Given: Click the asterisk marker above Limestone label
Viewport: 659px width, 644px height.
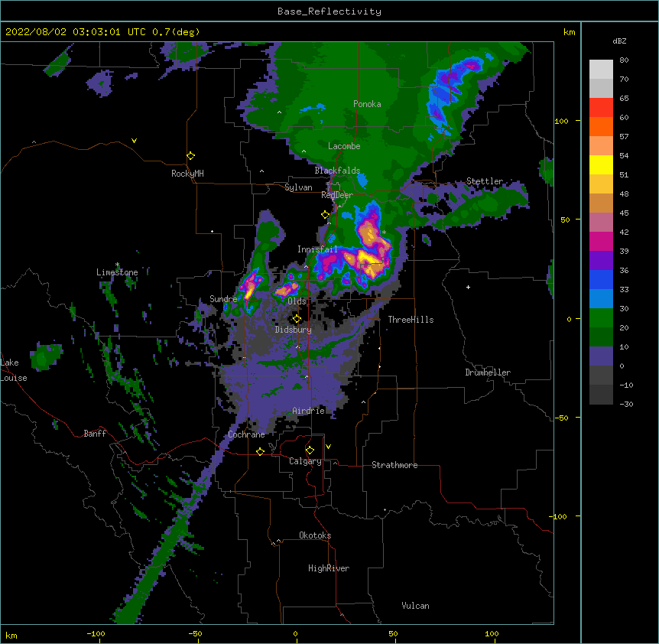Looking at the screenshot, I should click(x=117, y=265).
